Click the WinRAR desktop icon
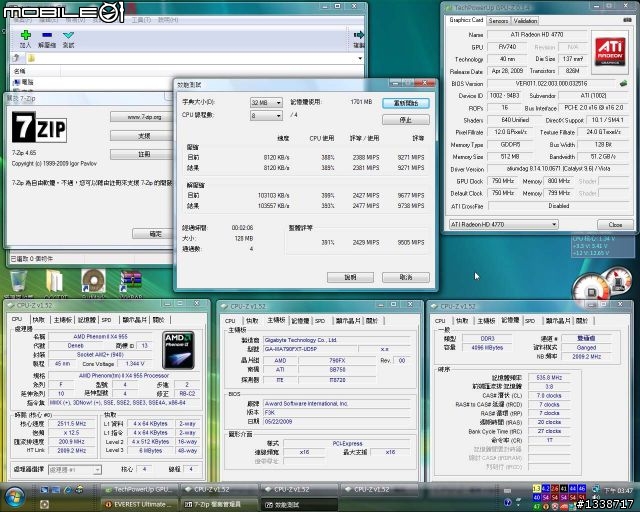The height and width of the screenshot is (512, 640). tap(131, 282)
